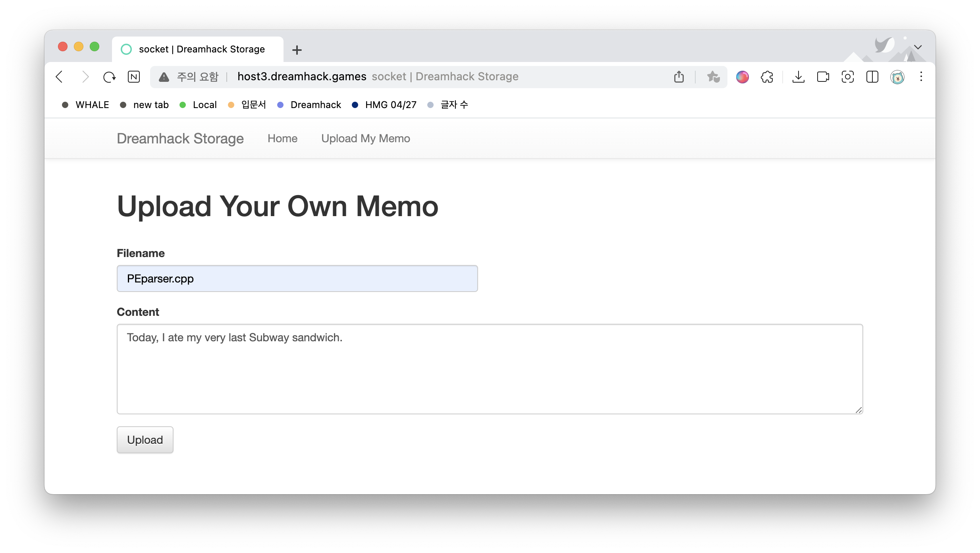Toggle the split view sidebar icon
Image resolution: width=980 pixels, height=553 pixels.
[872, 77]
